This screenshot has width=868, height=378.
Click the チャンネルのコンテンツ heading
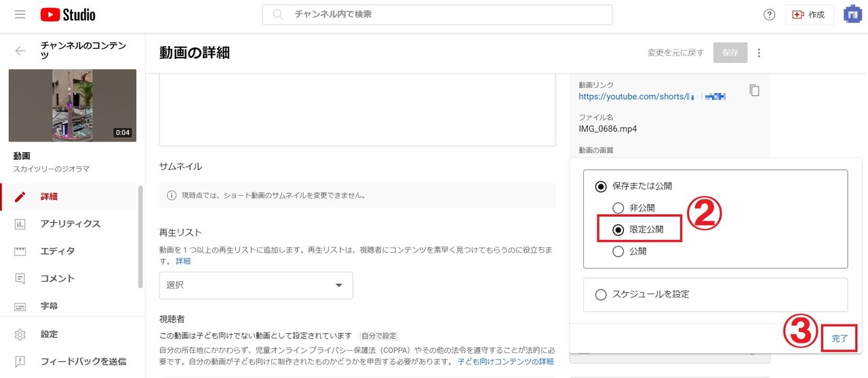click(x=83, y=51)
